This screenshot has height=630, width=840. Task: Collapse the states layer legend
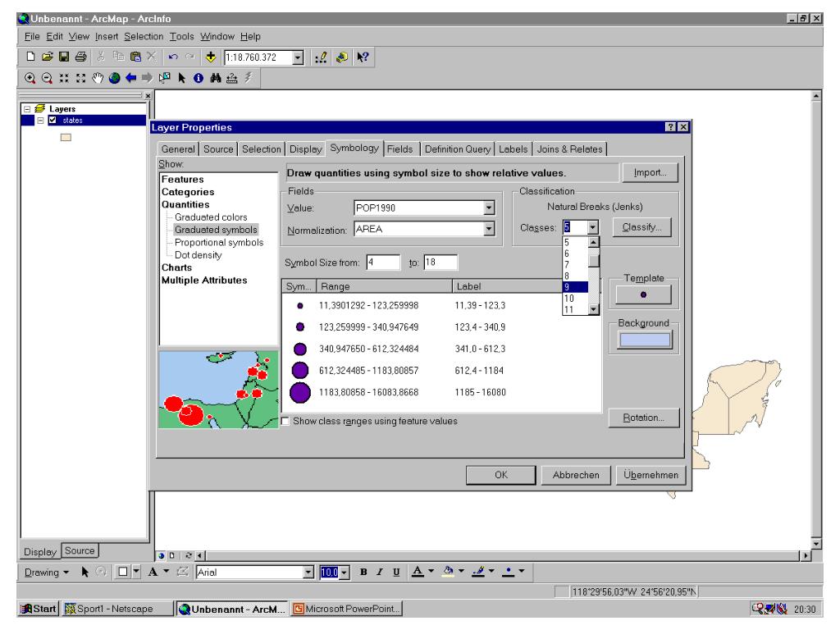40,120
